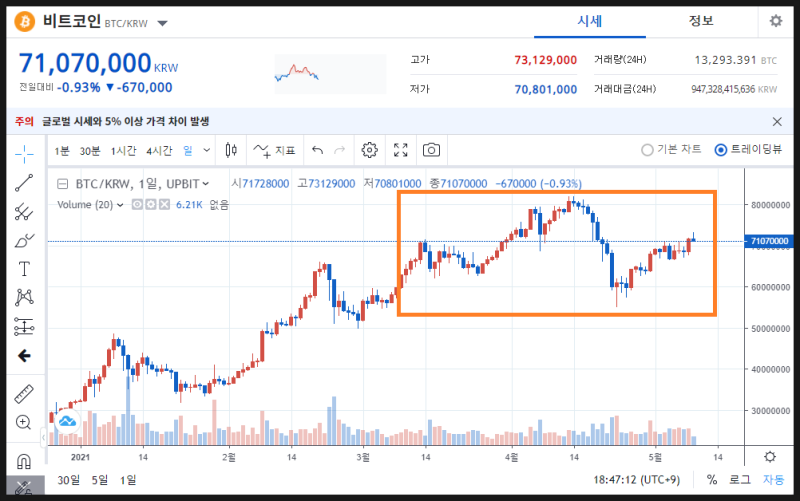Close the price difference warning banner
800x501 pixels.
click(x=777, y=121)
